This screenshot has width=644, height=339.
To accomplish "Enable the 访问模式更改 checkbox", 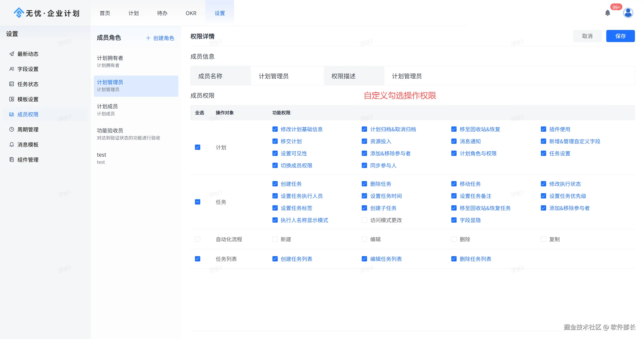I will tap(364, 220).
